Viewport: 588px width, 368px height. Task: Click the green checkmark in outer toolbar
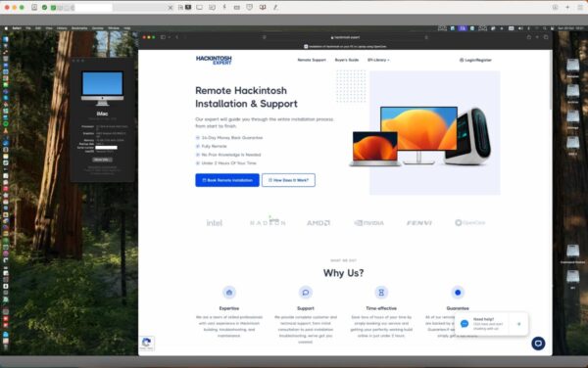[x=45, y=8]
